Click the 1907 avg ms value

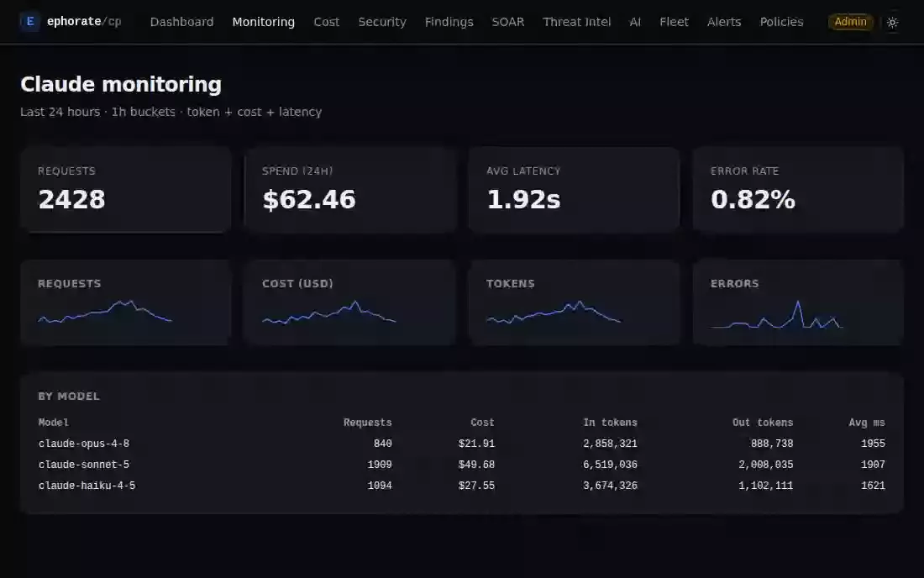click(873, 465)
